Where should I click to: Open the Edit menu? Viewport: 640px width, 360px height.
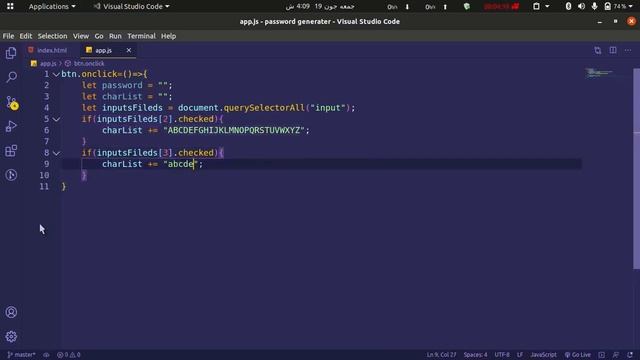pyautogui.click(x=26, y=36)
